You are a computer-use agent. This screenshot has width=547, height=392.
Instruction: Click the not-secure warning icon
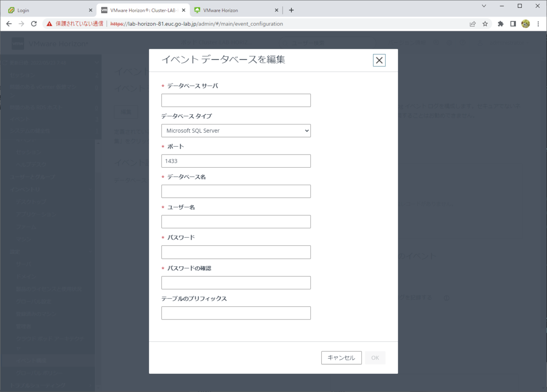click(x=50, y=24)
